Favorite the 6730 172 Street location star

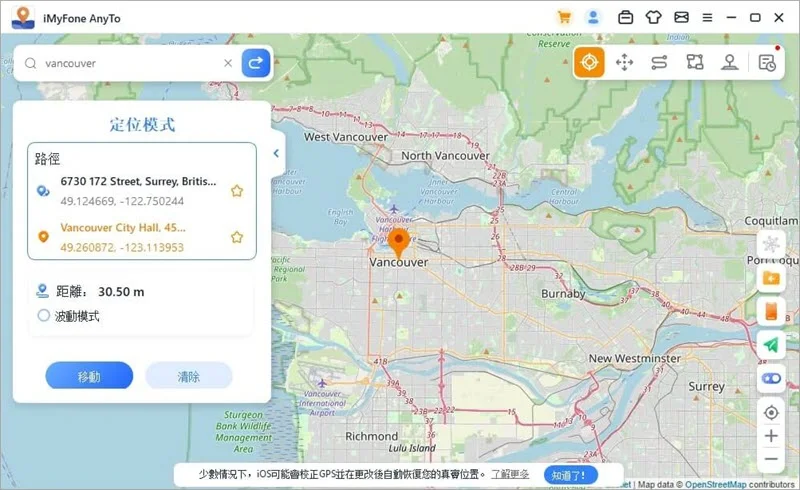click(x=237, y=191)
